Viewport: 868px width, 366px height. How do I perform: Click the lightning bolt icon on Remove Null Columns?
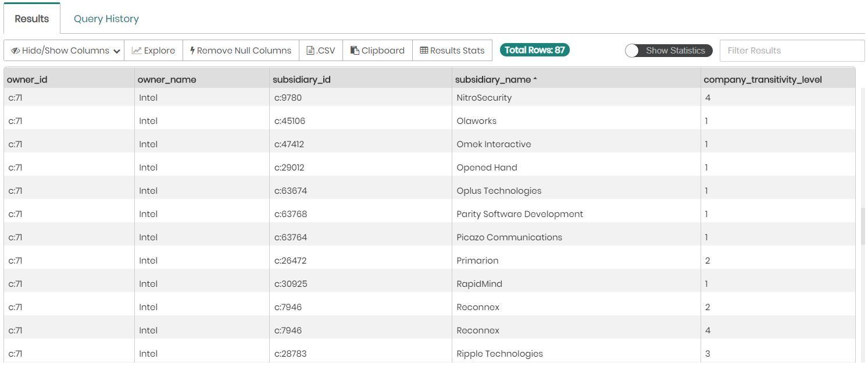pos(192,51)
